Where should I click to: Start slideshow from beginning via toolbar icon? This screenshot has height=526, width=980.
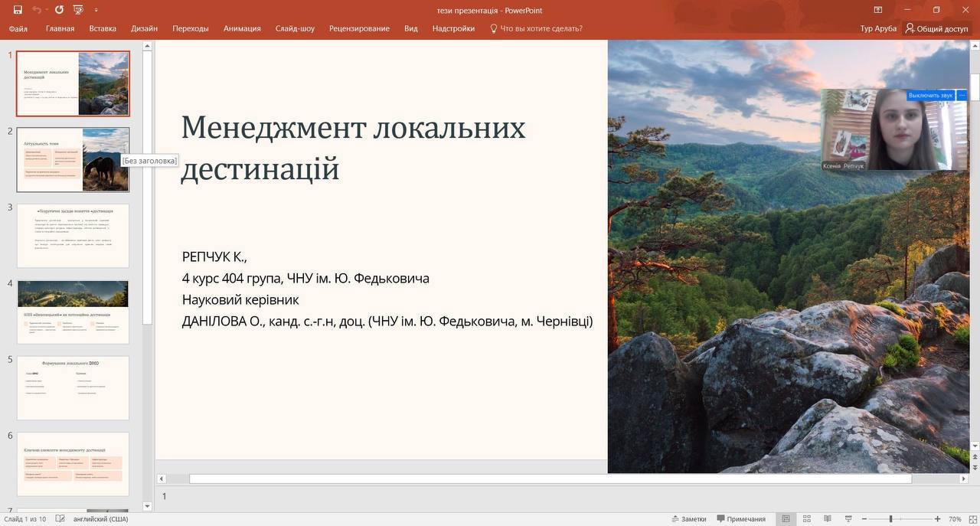(78, 10)
